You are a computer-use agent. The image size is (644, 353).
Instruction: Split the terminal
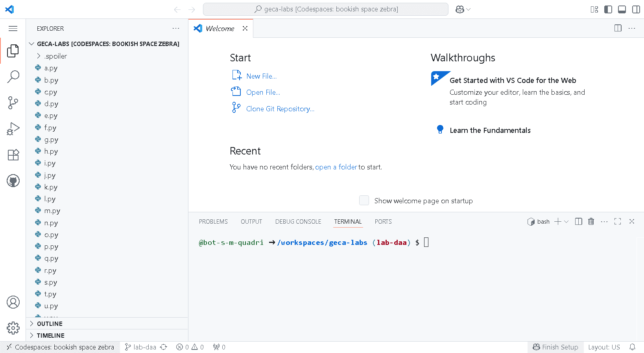[578, 221]
